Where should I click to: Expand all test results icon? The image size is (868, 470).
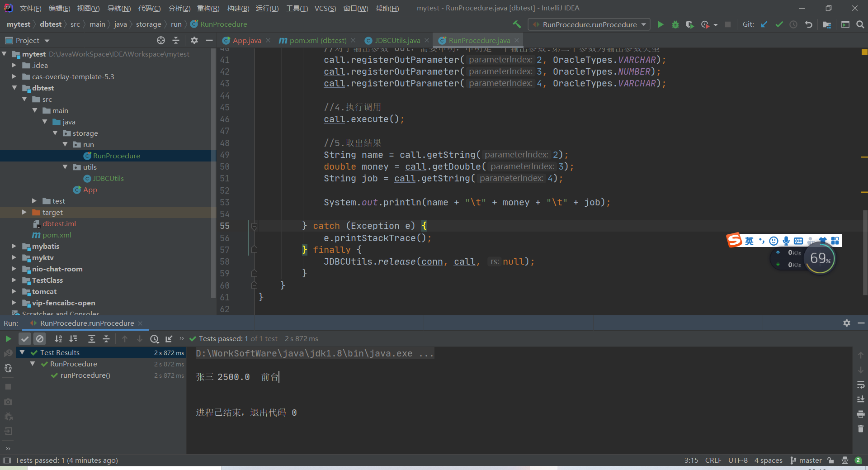92,338
